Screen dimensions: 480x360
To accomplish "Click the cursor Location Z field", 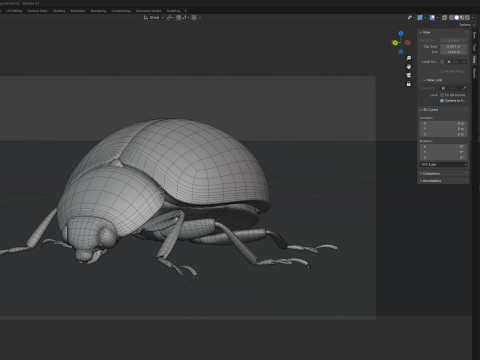I will [x=443, y=134].
